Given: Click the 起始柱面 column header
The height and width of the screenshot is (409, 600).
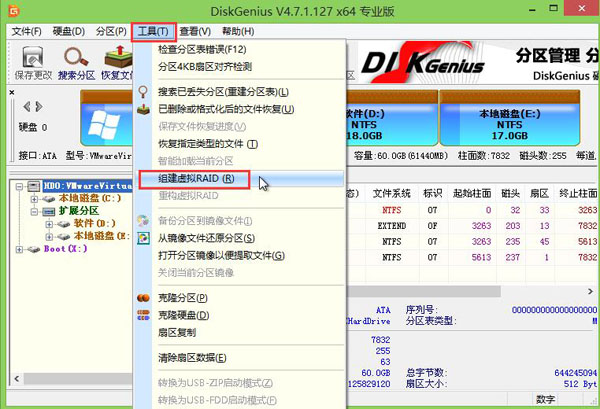Looking at the screenshot, I should (472, 193).
